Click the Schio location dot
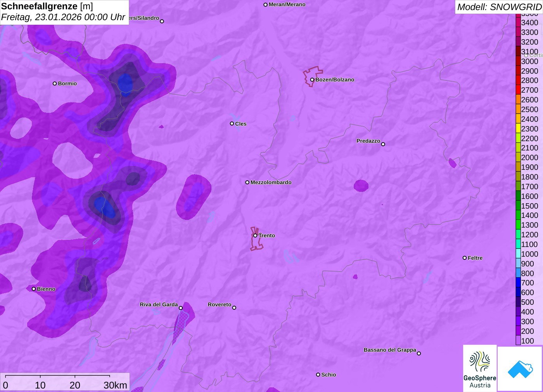The height and width of the screenshot is (392, 543). [x=318, y=375]
